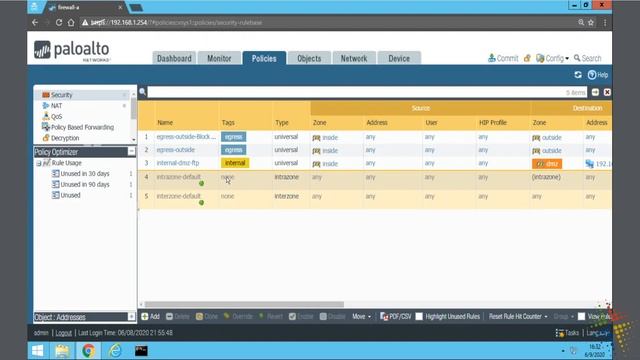Open the Windows Start menu
The width and height of the screenshot is (640, 360).
coord(38,351)
